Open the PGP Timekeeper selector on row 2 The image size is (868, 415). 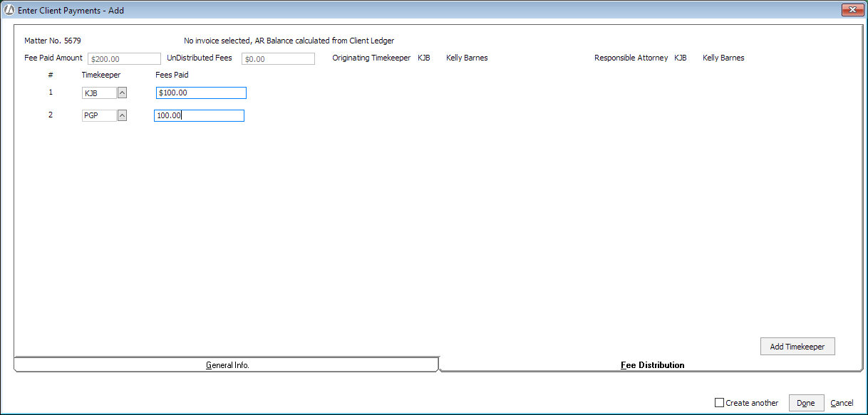(x=98, y=115)
